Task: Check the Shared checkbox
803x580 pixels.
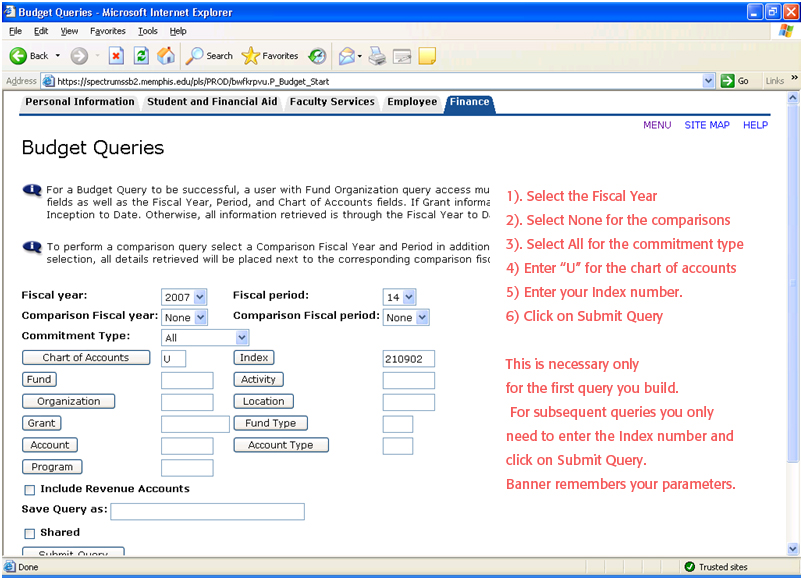Action: [29, 534]
